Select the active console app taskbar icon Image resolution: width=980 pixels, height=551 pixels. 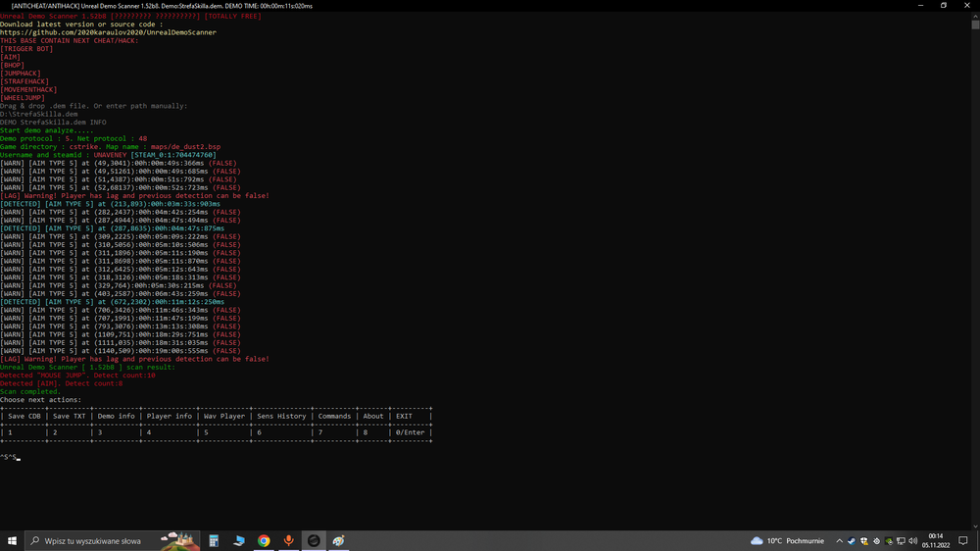[x=314, y=541]
